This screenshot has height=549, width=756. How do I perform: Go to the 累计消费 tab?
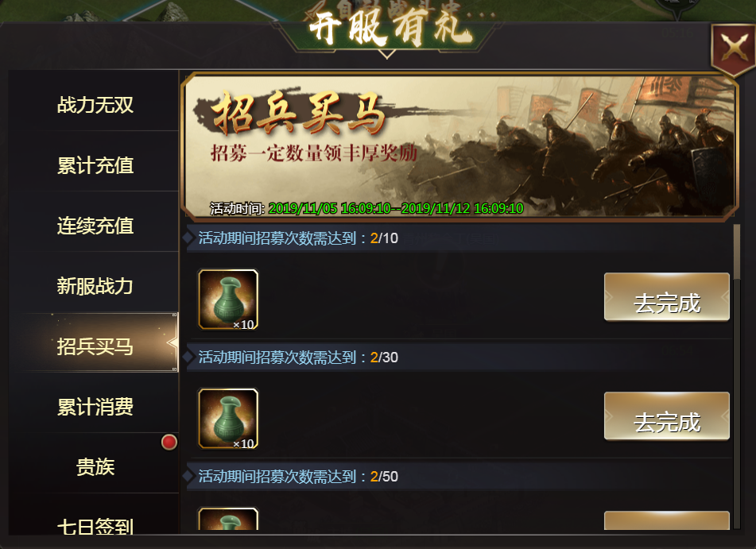click(x=95, y=406)
